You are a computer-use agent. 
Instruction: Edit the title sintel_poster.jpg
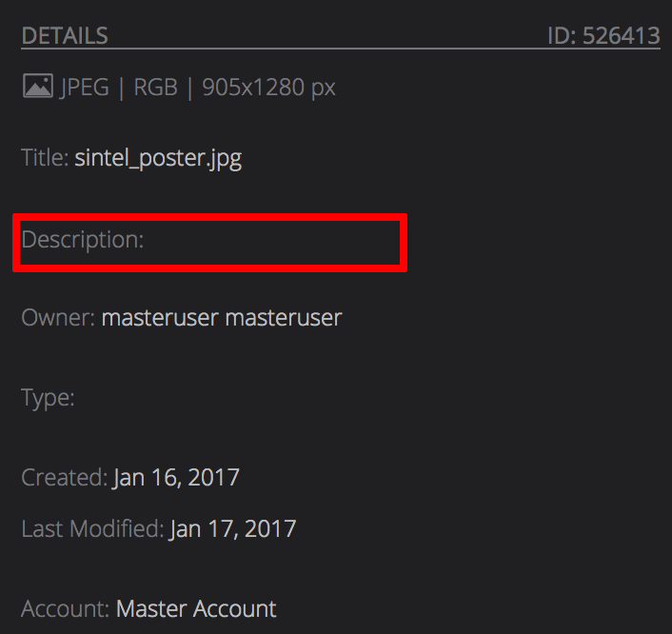158,157
